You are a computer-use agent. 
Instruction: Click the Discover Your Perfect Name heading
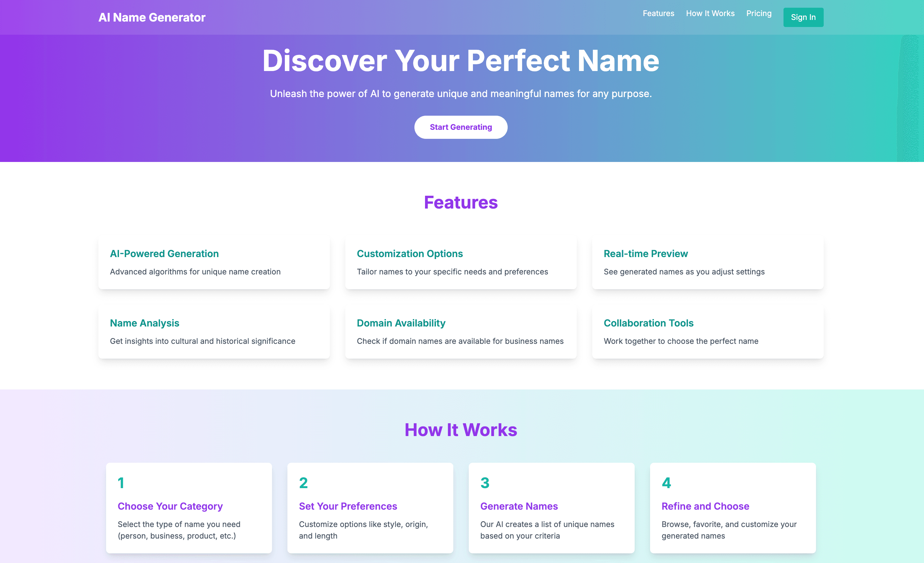click(461, 61)
